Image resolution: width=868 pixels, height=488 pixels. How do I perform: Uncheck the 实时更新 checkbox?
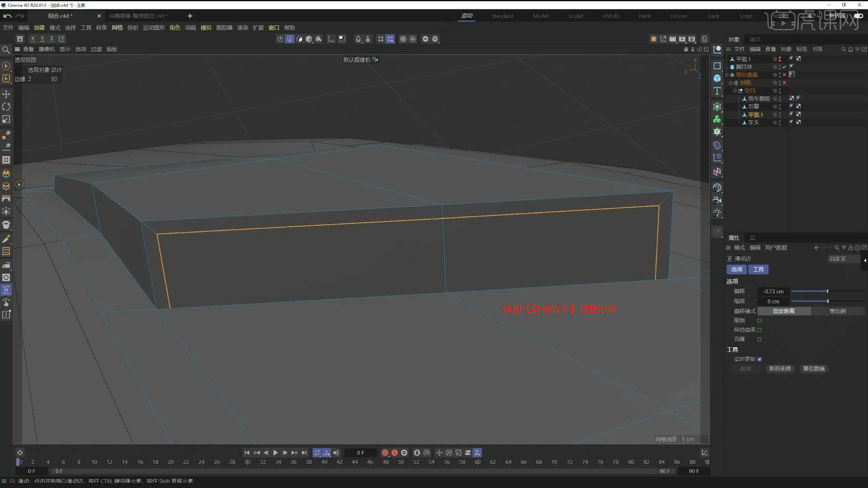[759, 359]
